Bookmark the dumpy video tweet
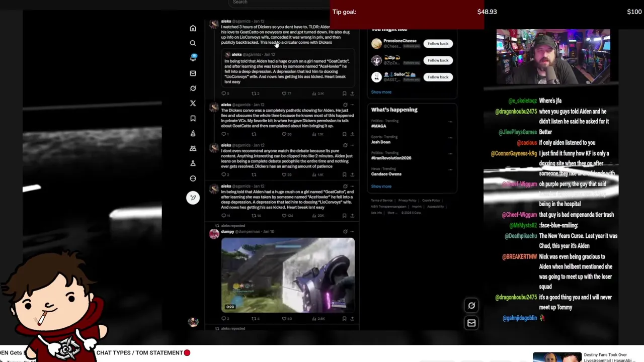This screenshot has height=362, width=644. pos(344,319)
